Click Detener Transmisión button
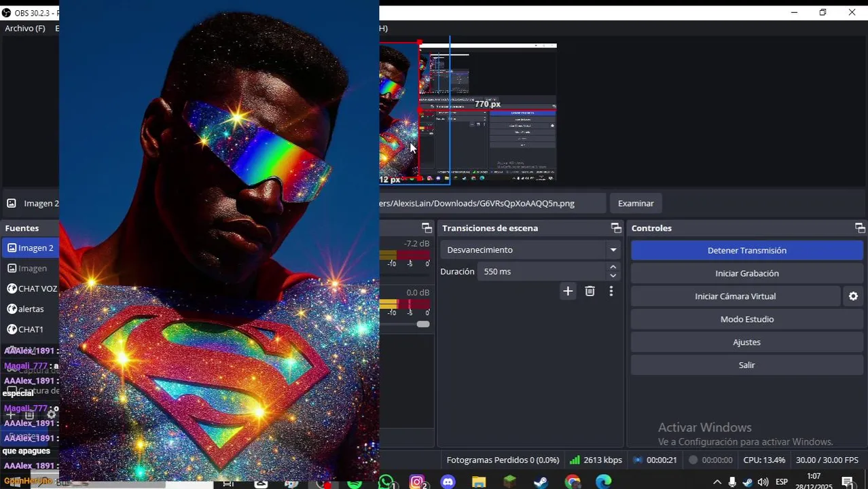The height and width of the screenshot is (489, 868). pyautogui.click(x=747, y=251)
